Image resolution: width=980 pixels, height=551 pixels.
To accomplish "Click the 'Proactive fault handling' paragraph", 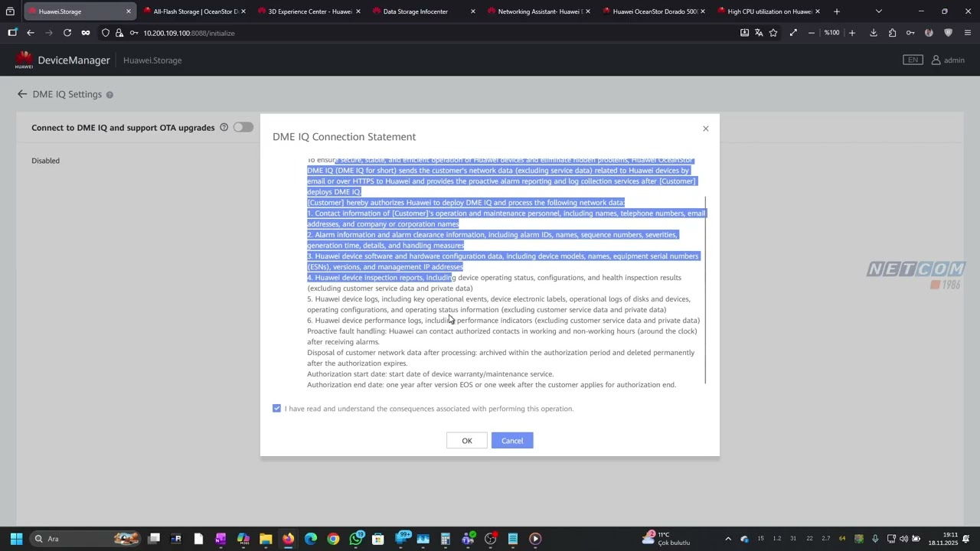I will pyautogui.click(x=502, y=337).
